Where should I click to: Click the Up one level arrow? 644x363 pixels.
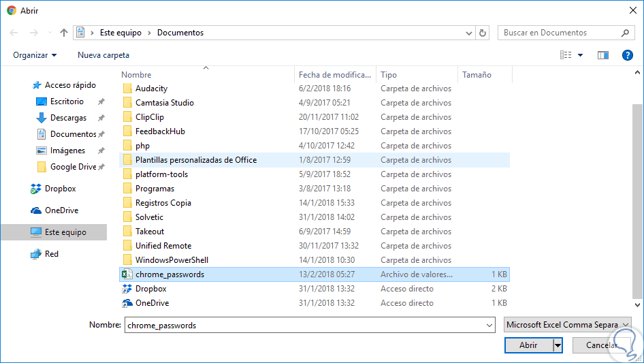64,33
